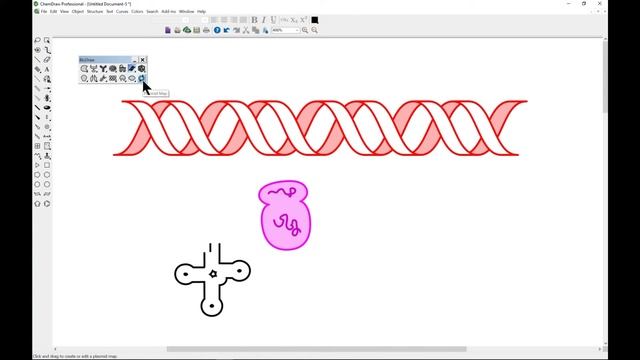Image resolution: width=640 pixels, height=360 pixels.
Task: Select the Benzene ring tool
Action: point(47,203)
